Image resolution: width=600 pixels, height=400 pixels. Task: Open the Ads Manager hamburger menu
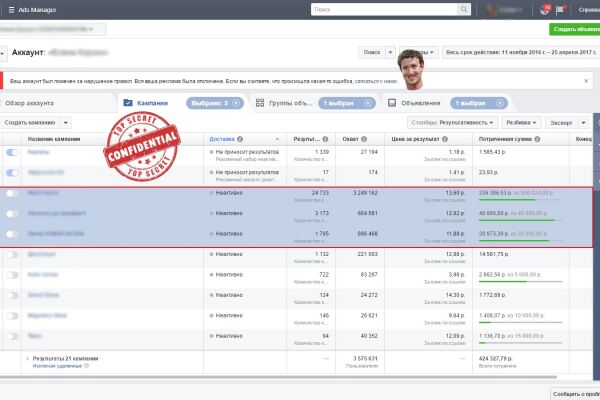click(x=11, y=10)
